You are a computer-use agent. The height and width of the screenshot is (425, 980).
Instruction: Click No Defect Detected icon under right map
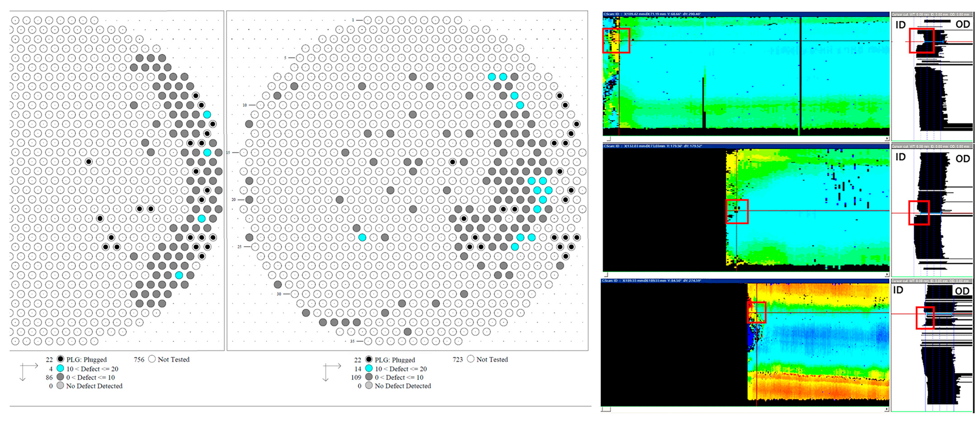[x=369, y=386]
